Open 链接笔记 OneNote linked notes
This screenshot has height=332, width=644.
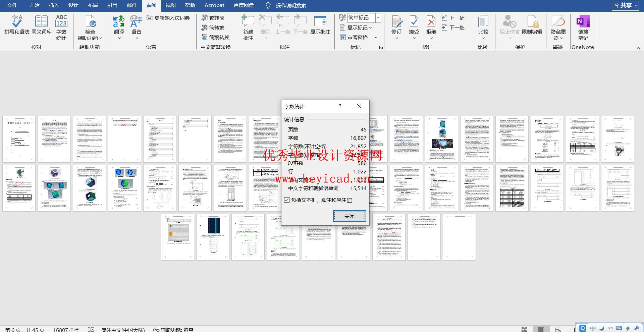[583, 28]
